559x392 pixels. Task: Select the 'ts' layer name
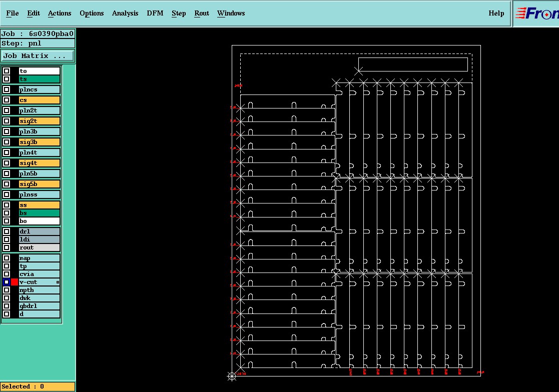coord(39,79)
